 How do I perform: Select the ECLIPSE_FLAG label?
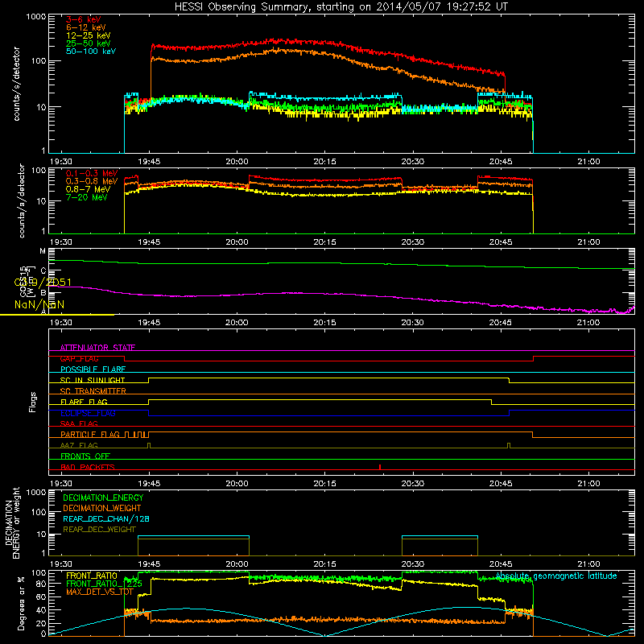tap(88, 413)
